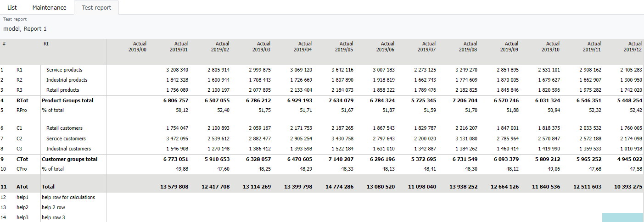Select the model, Report 1 title text
Viewport: 644px width, 222px height.
click(x=25, y=29)
